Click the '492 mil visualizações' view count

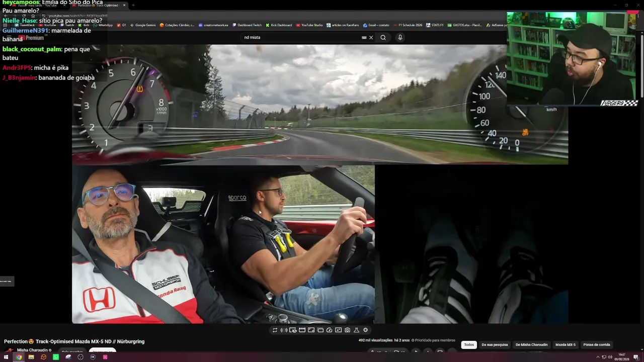coord(375,340)
